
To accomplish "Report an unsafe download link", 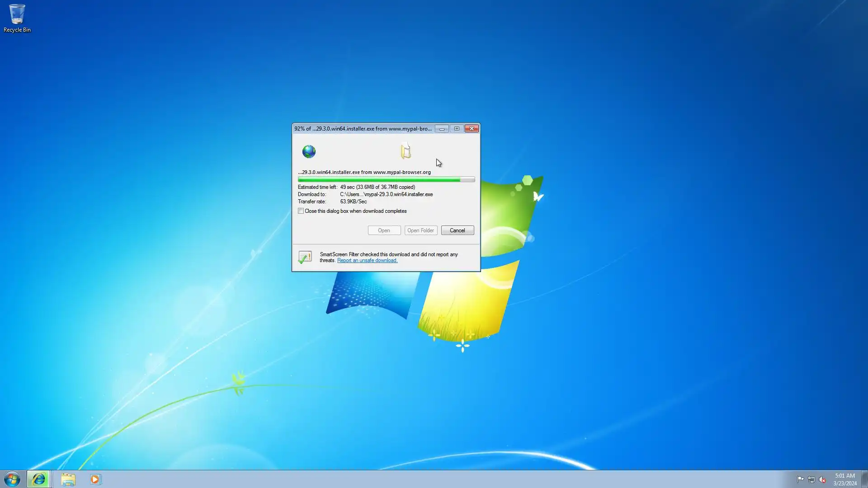I will [x=367, y=260].
